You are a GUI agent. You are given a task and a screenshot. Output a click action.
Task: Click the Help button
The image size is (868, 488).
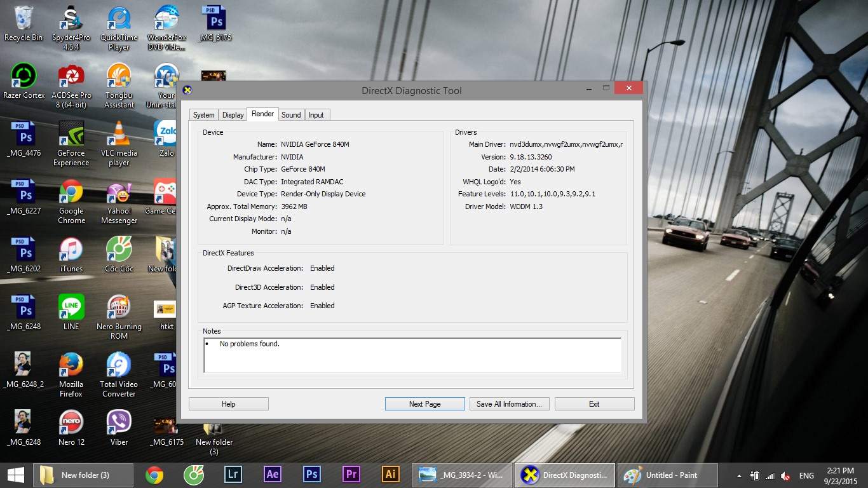click(x=229, y=404)
